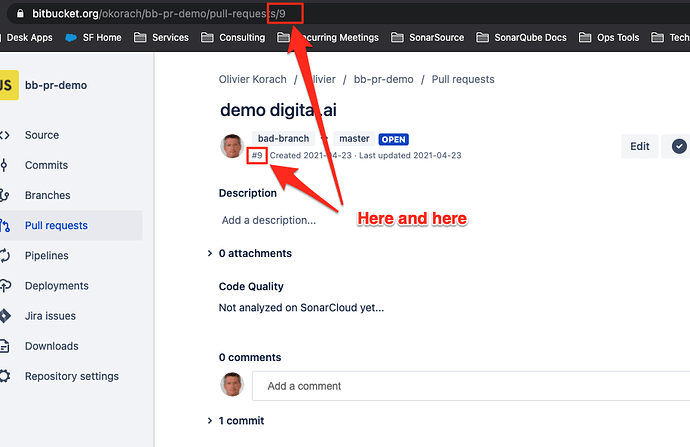Click the Consulting bookmark folder icon
Image resolution: width=690 pixels, height=447 pixels.
207,37
